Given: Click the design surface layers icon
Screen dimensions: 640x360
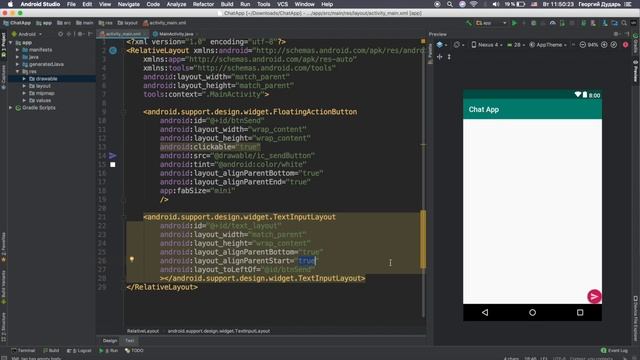Looking at the screenshot, I should [x=440, y=45].
